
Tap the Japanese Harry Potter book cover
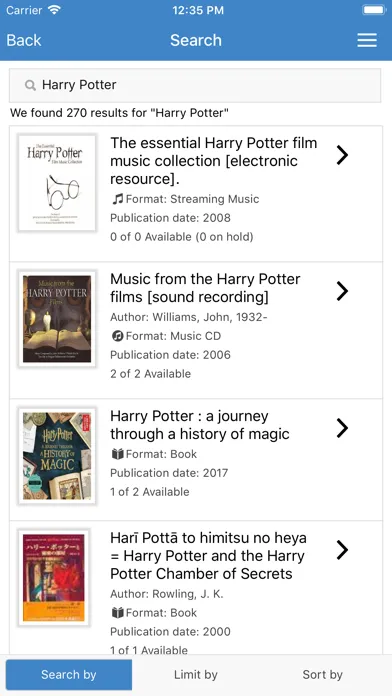pyautogui.click(x=54, y=577)
